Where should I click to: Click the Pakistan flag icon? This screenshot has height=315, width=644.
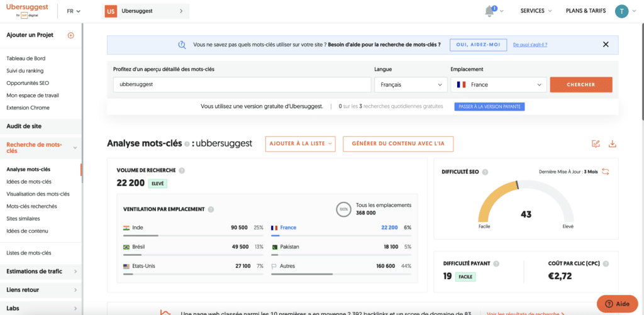pos(274,247)
